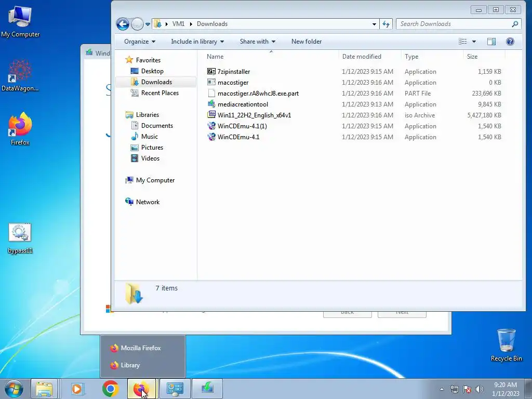Sort by the Date modified column

click(x=362, y=57)
